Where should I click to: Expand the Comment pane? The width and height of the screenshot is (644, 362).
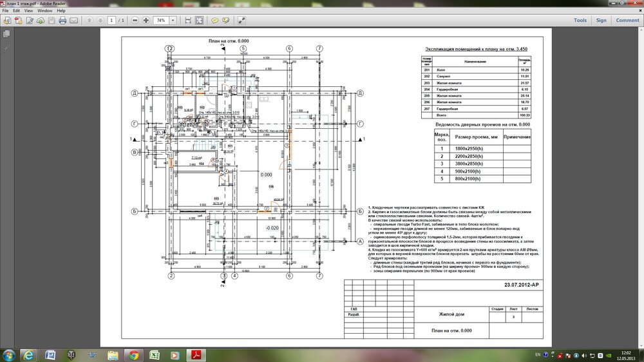point(627,21)
